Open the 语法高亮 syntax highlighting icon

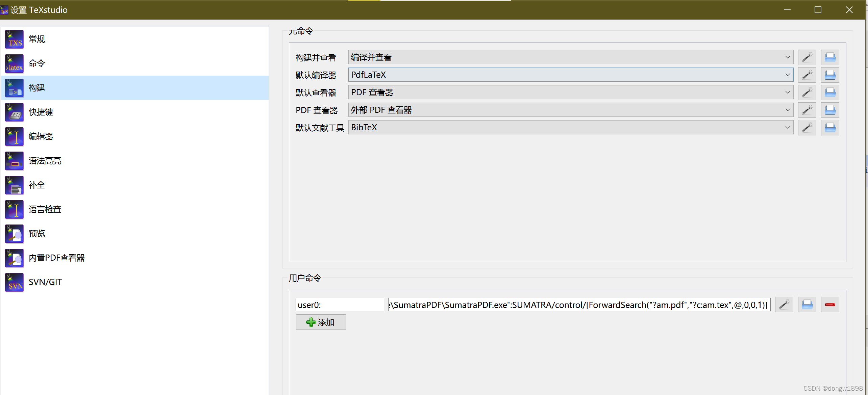click(15, 161)
